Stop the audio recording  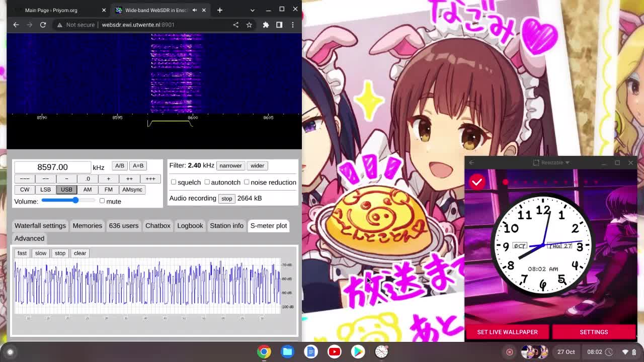[227, 199]
